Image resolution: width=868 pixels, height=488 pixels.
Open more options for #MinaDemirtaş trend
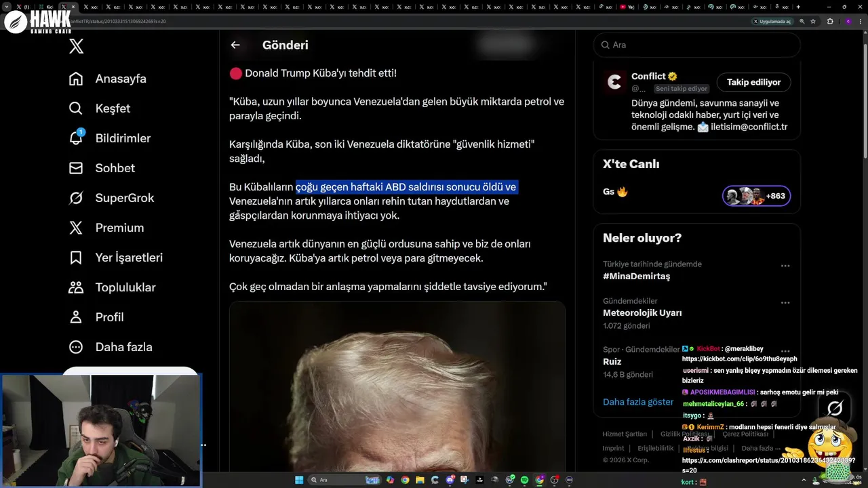785,266
